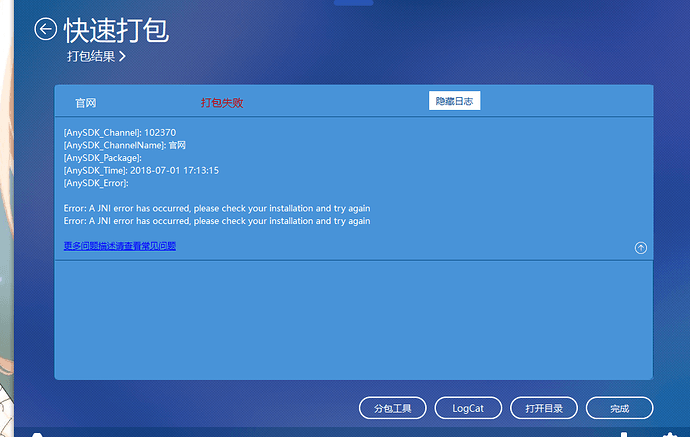Click the 打包结果 breadcrumb chevron
This screenshot has height=437, width=690.
point(122,56)
